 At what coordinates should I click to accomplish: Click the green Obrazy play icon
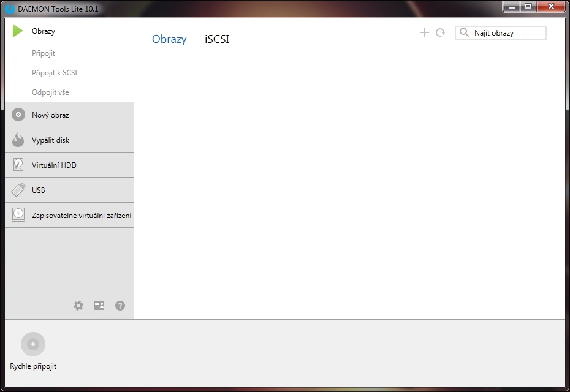click(x=18, y=31)
